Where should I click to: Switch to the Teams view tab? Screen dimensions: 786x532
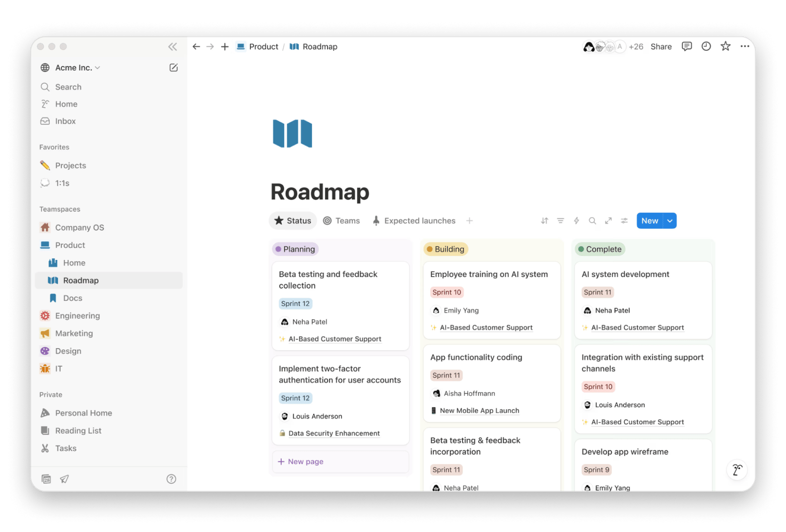point(342,221)
